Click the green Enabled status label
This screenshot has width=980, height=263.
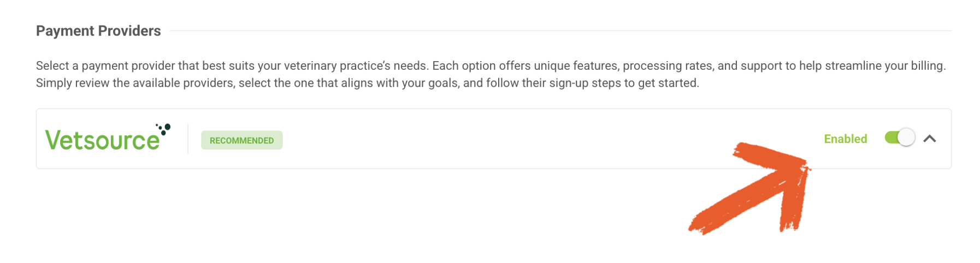point(845,139)
